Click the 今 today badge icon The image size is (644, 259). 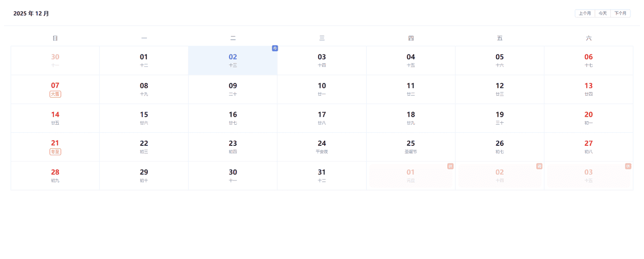(x=275, y=48)
